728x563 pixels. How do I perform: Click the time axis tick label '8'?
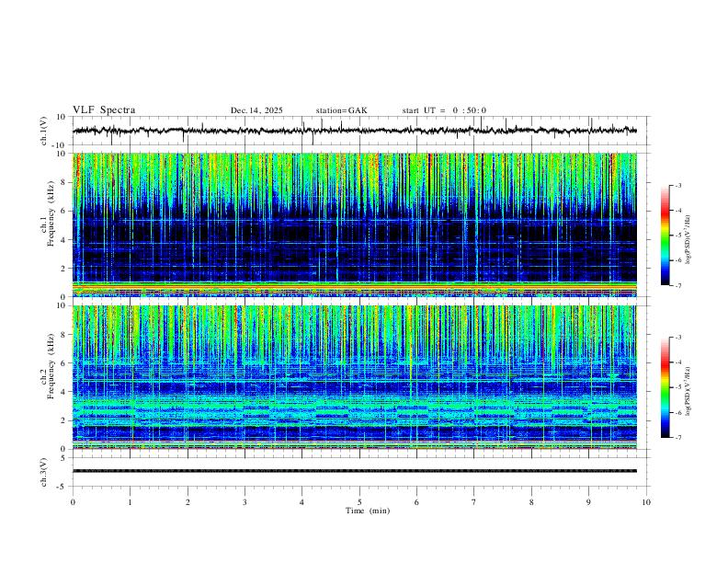coord(531,502)
